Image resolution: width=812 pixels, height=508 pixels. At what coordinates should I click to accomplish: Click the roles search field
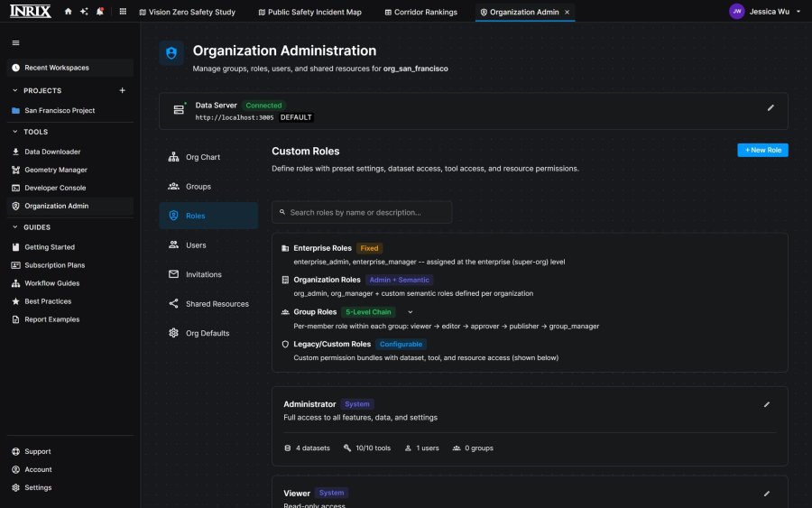click(x=362, y=212)
